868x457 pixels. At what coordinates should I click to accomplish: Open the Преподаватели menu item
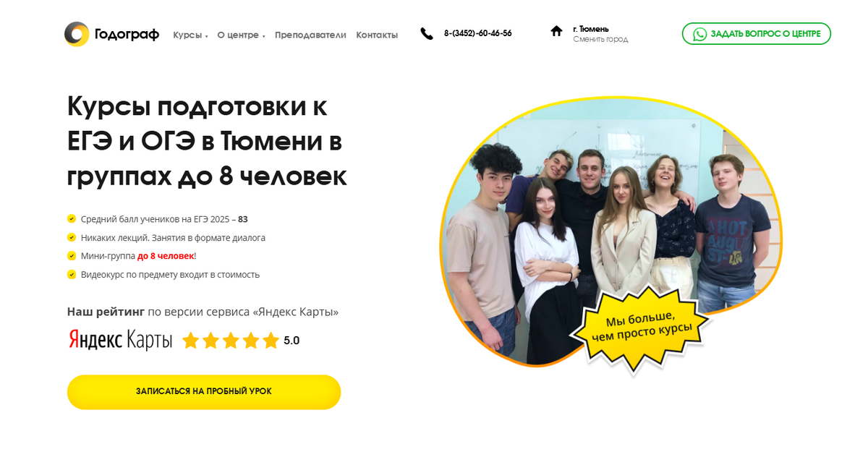click(x=310, y=35)
